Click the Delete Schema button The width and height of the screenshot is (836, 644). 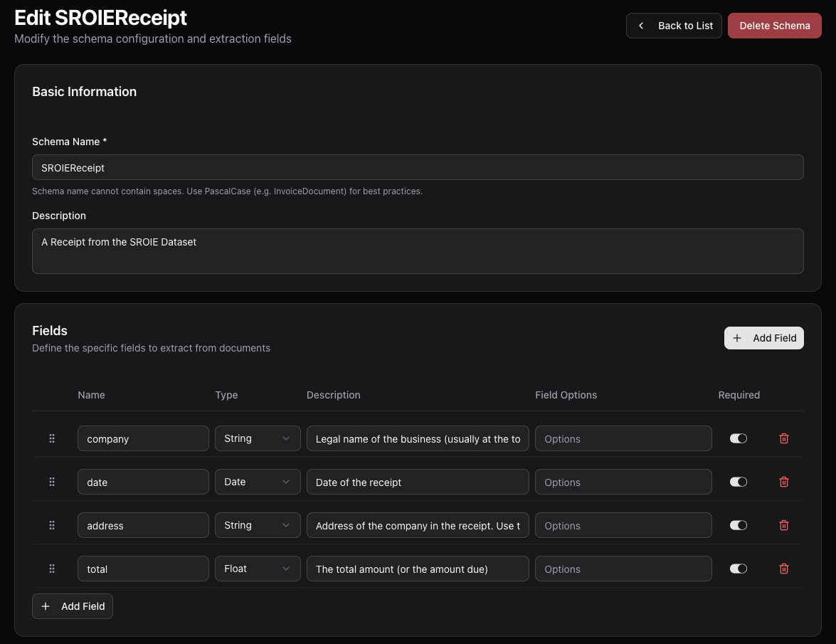pyautogui.click(x=774, y=26)
